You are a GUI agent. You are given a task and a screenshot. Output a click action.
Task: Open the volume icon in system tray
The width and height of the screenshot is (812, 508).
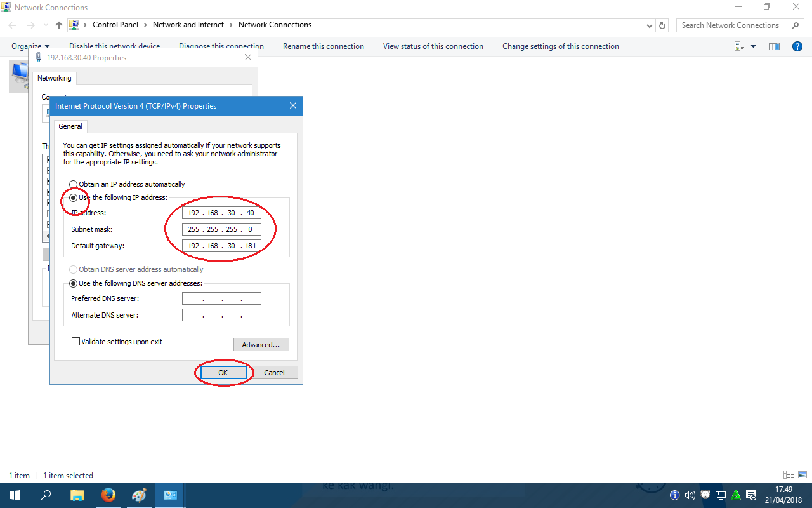[690, 495]
